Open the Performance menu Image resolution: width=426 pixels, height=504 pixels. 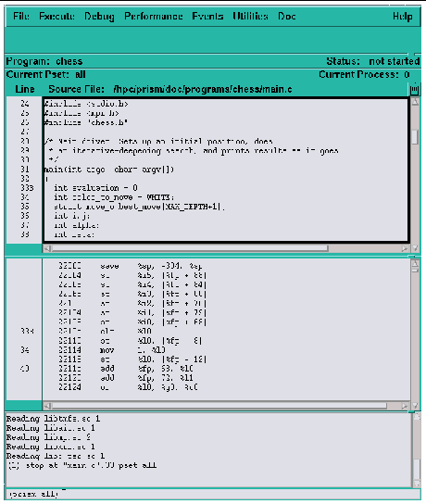(x=153, y=16)
